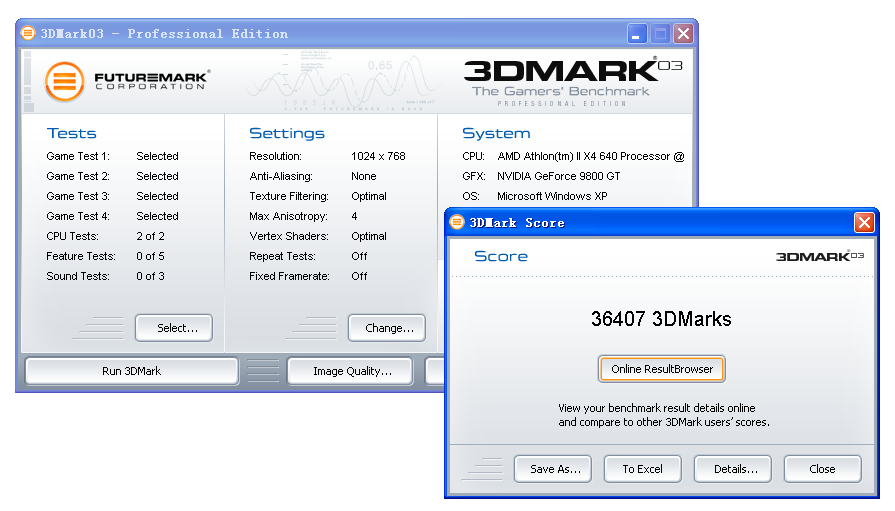Click the orange Futuremark logo icon
The height and width of the screenshot is (511, 895).
[x=65, y=81]
